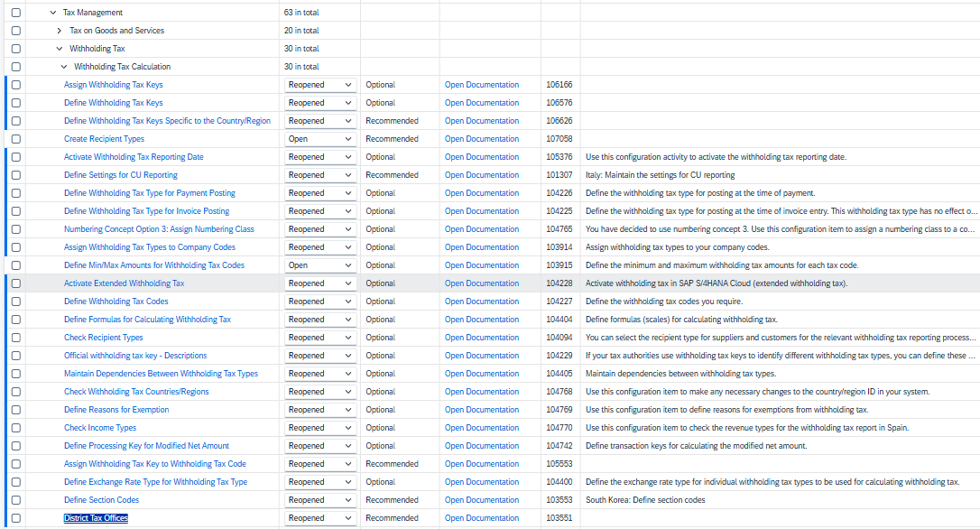
Task: Open Define Withholding Tax Type for Payment Posting
Action: (150, 193)
